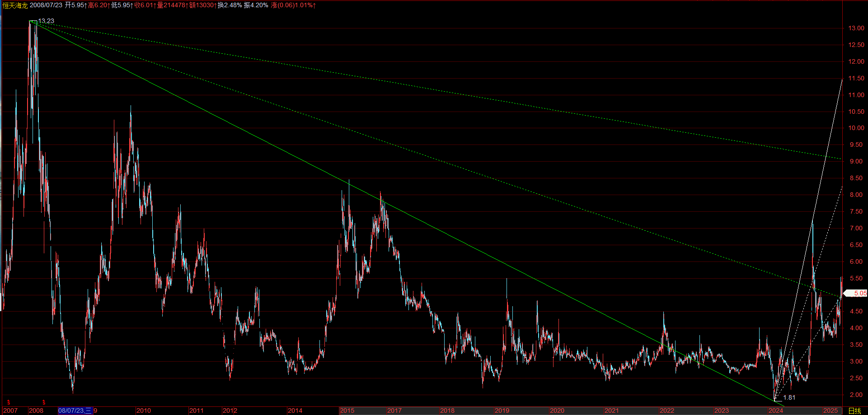
Task: Click the 2024 year label on timeline
Action: pos(776,410)
